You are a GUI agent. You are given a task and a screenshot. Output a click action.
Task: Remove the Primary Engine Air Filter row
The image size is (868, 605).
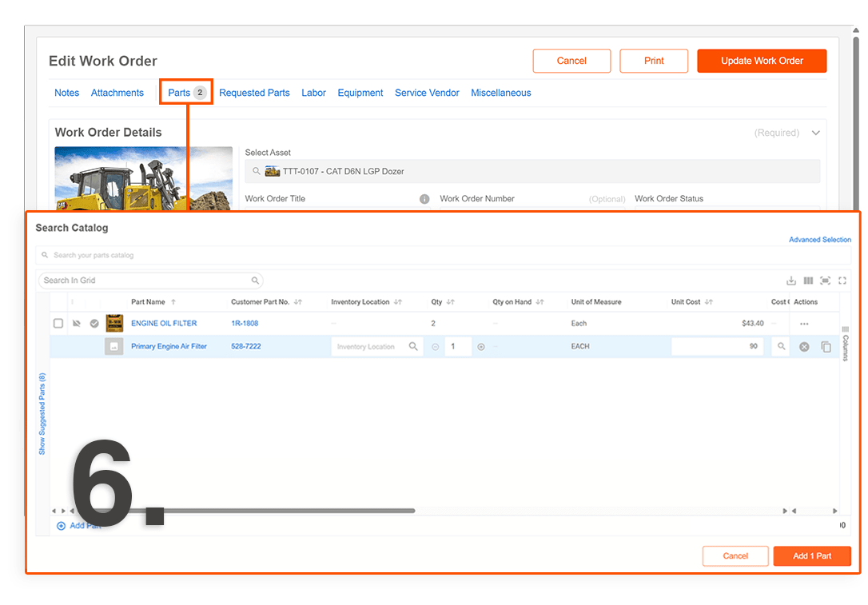pos(804,347)
